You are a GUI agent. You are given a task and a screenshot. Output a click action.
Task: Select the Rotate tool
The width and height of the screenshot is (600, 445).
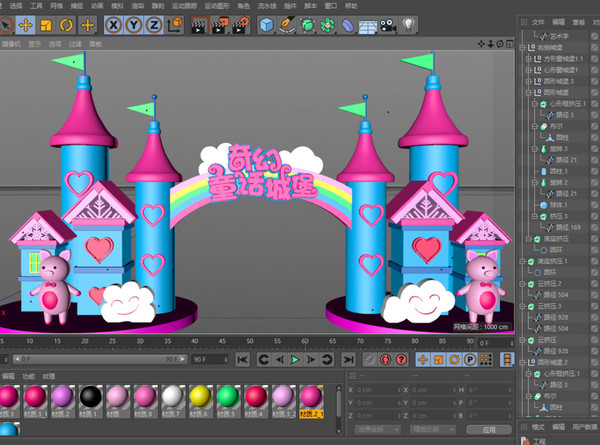click(x=66, y=25)
